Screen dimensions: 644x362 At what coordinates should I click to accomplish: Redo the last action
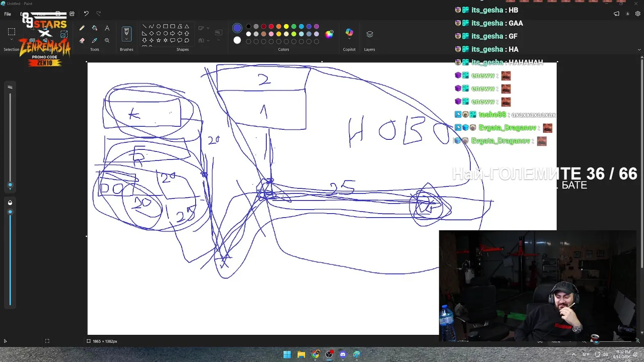coord(99,14)
